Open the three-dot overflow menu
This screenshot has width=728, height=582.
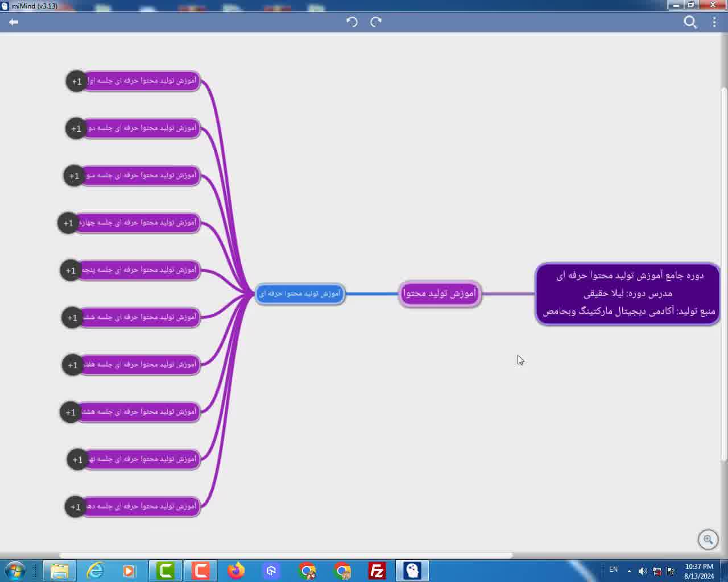click(x=714, y=22)
